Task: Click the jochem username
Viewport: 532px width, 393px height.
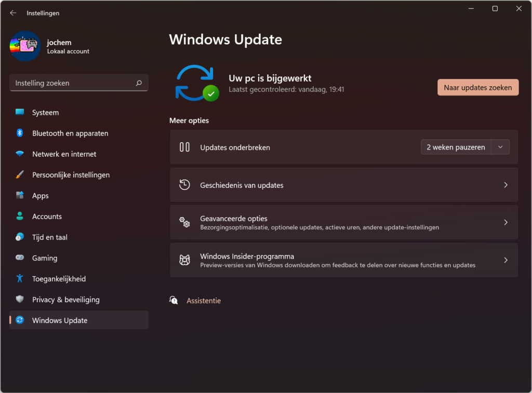Action: [59, 43]
